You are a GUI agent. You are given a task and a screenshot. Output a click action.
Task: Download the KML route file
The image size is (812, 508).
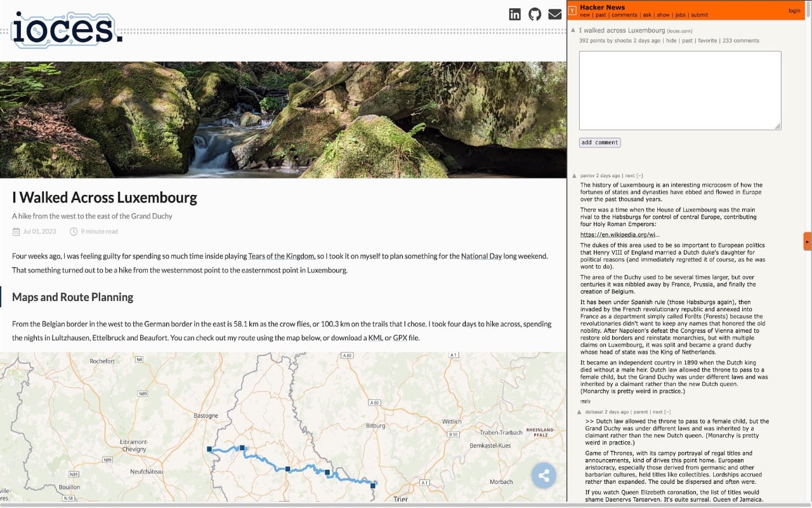[x=376, y=338]
